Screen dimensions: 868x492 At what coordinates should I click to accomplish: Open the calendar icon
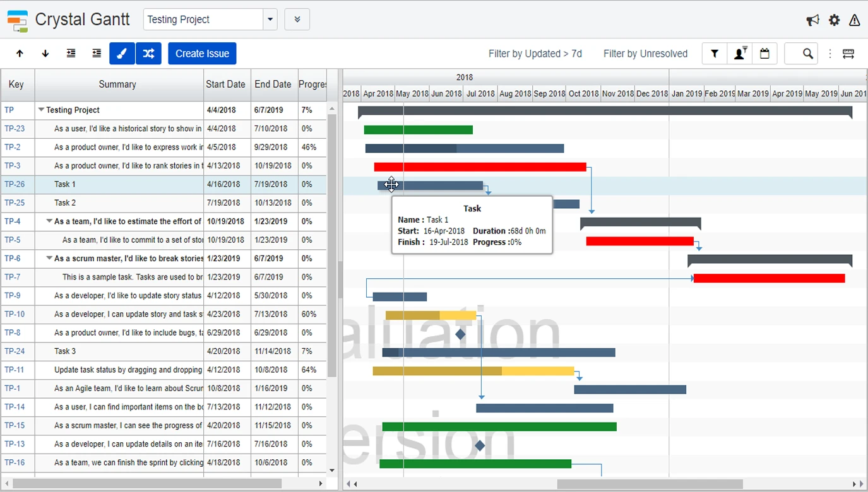[764, 54]
